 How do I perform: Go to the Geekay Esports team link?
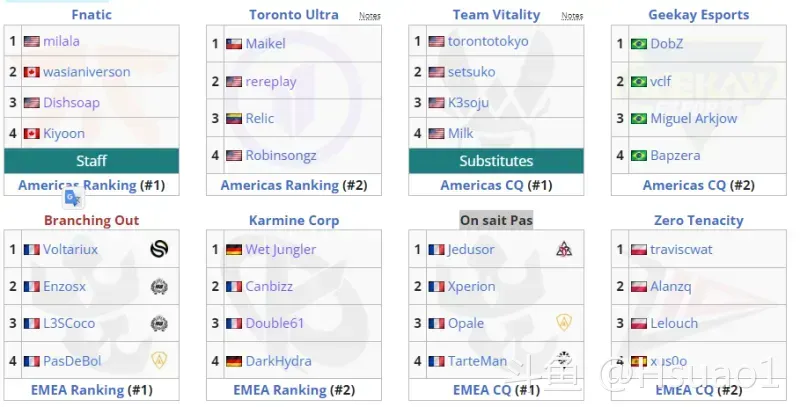(698, 15)
